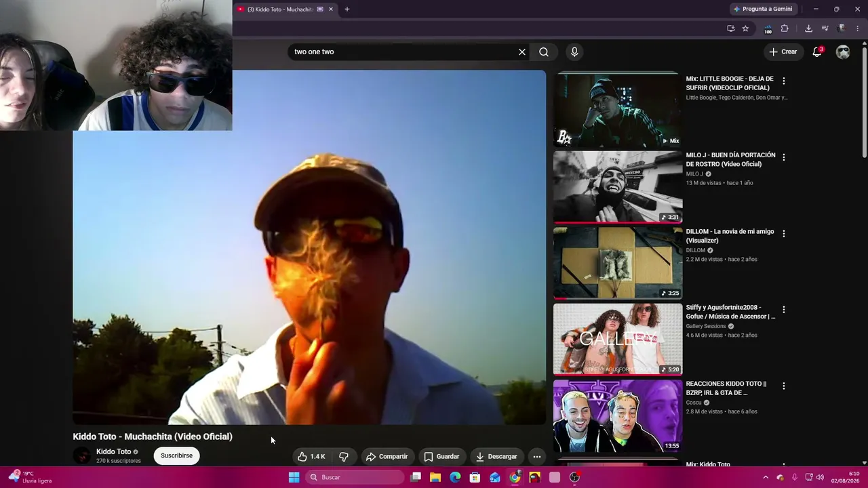Click the Muchachita video player

(x=309, y=247)
